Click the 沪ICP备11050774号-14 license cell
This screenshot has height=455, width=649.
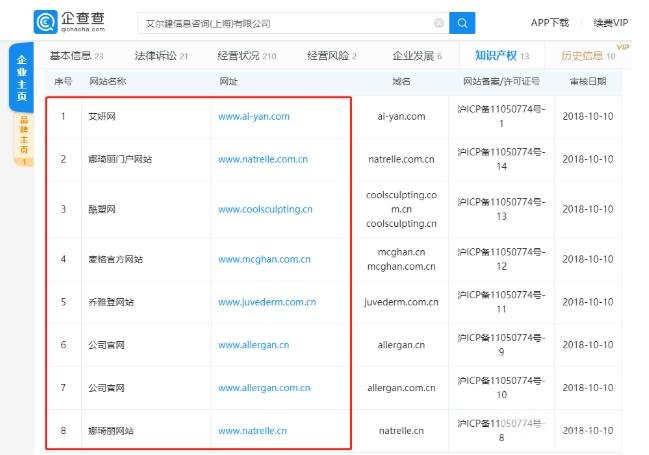point(501,159)
